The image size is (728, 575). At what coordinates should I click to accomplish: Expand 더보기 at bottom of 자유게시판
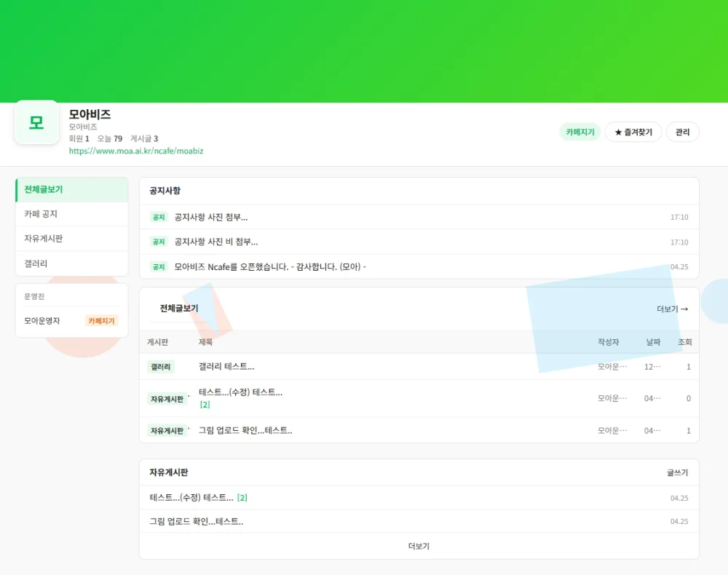pyautogui.click(x=419, y=546)
